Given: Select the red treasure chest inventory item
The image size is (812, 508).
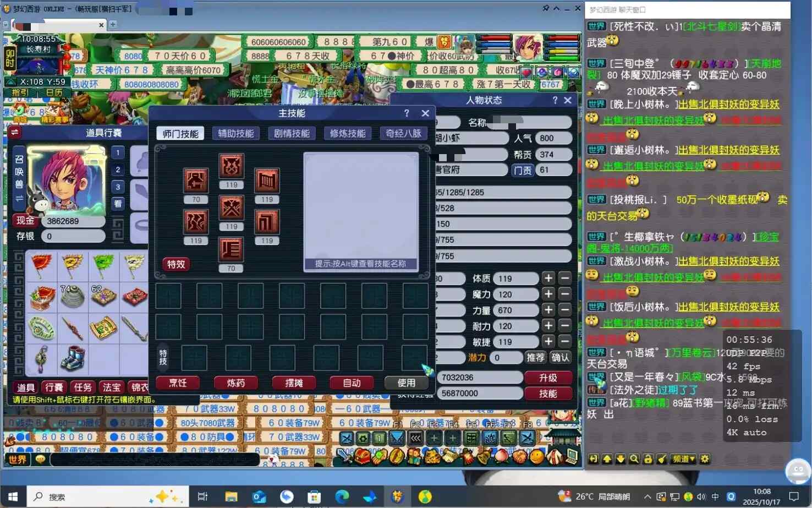Looking at the screenshot, I should tap(42, 297).
